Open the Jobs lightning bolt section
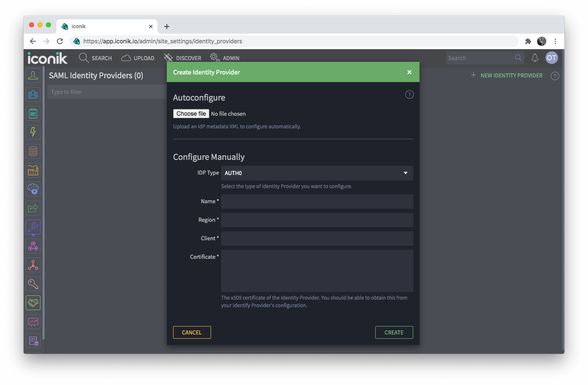Image resolution: width=588 pixels, height=385 pixels. 33,132
